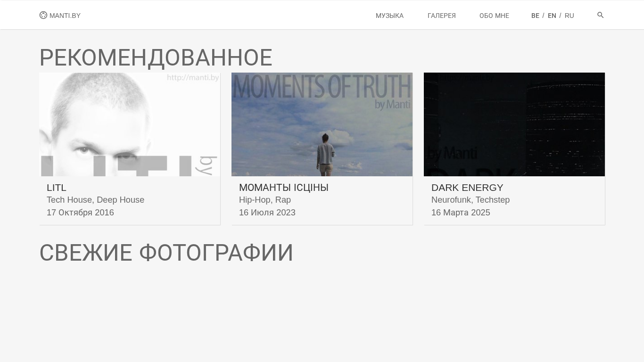Open the LITL cover thumbnail

[130, 124]
